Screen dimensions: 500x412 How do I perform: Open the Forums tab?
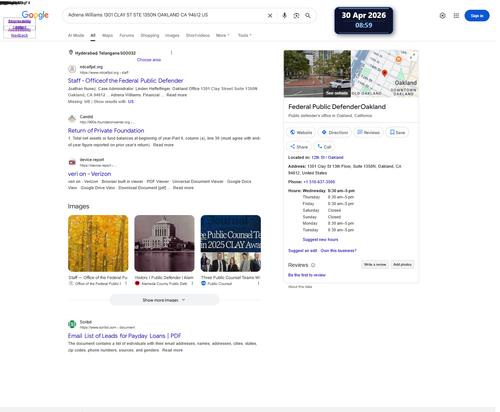tap(127, 35)
